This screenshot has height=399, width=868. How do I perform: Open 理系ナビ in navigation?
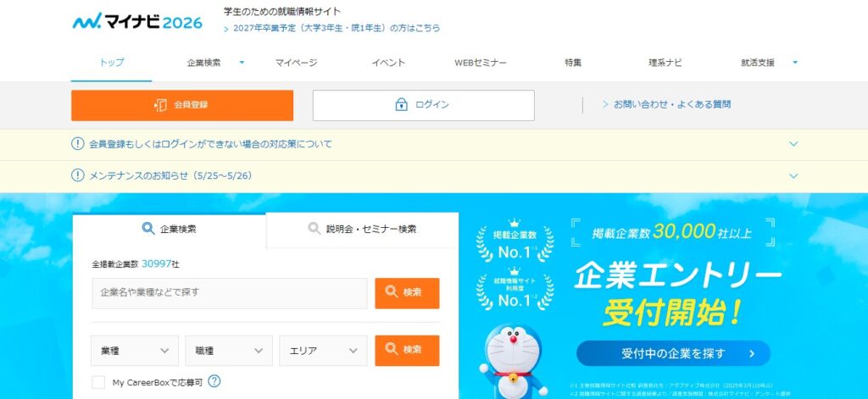(665, 63)
